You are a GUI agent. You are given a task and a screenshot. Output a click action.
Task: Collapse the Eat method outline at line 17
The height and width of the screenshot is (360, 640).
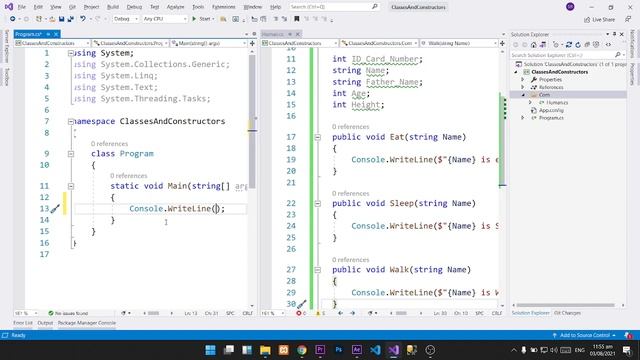tap(318, 137)
